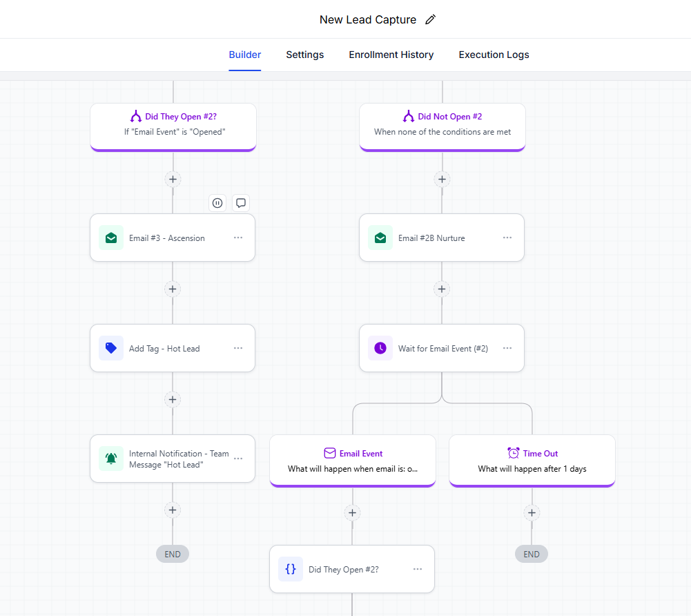Click the Internal Notification bell icon
Image resolution: width=691 pixels, height=616 pixels.
[111, 459]
